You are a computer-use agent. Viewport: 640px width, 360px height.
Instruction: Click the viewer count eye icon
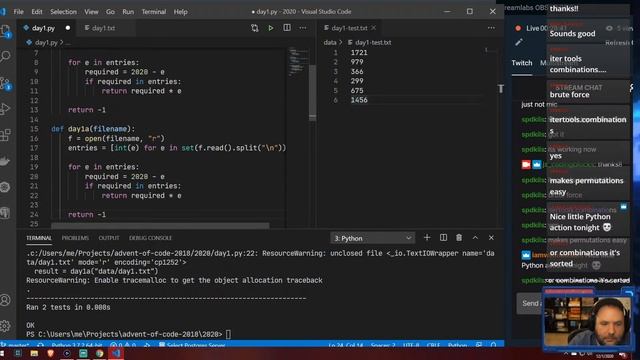tap(609, 28)
